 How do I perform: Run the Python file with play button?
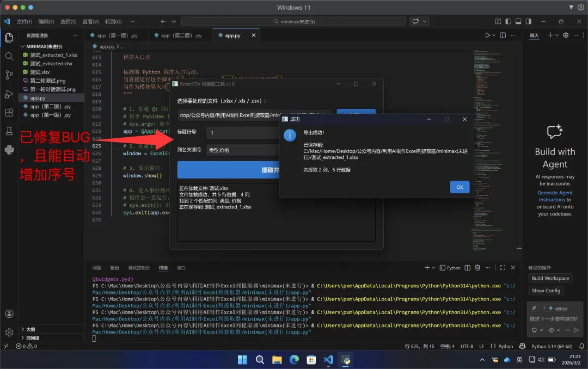pos(488,35)
